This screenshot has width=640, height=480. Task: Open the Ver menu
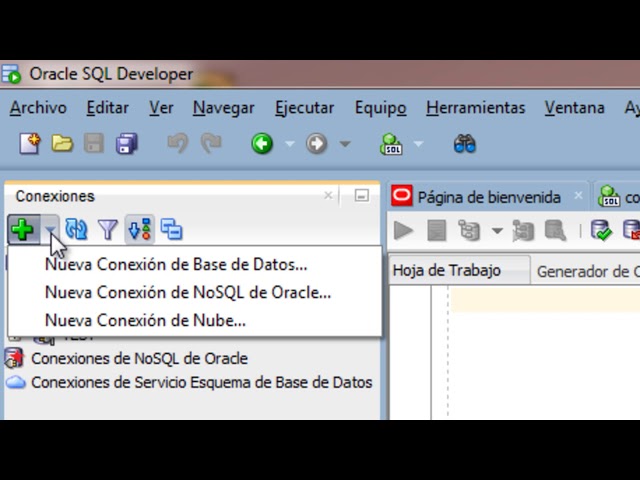point(161,108)
